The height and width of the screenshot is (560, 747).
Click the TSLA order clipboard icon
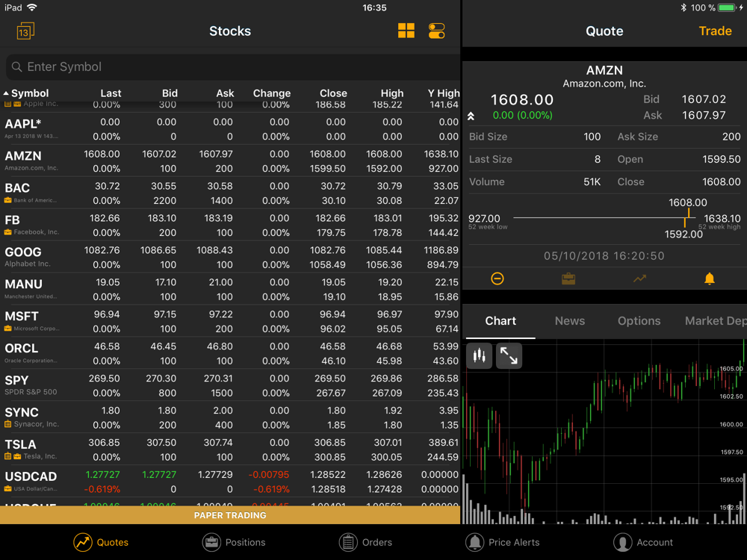[x=7, y=456]
